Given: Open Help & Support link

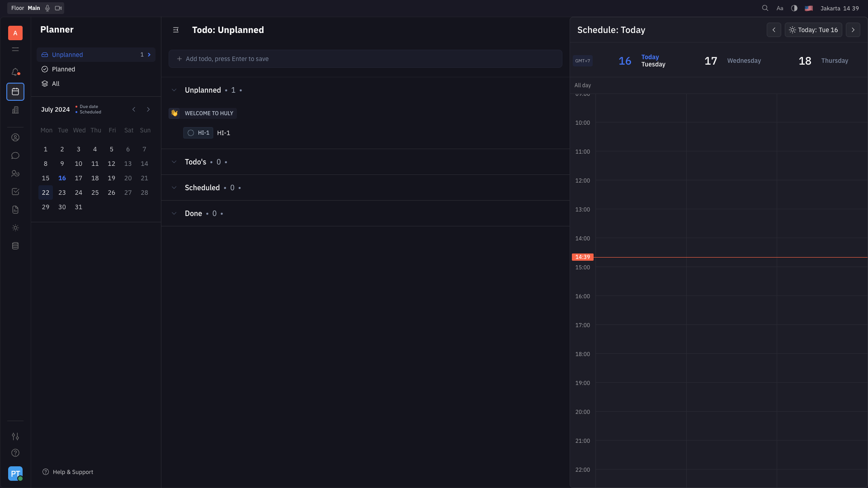Looking at the screenshot, I should point(72,472).
